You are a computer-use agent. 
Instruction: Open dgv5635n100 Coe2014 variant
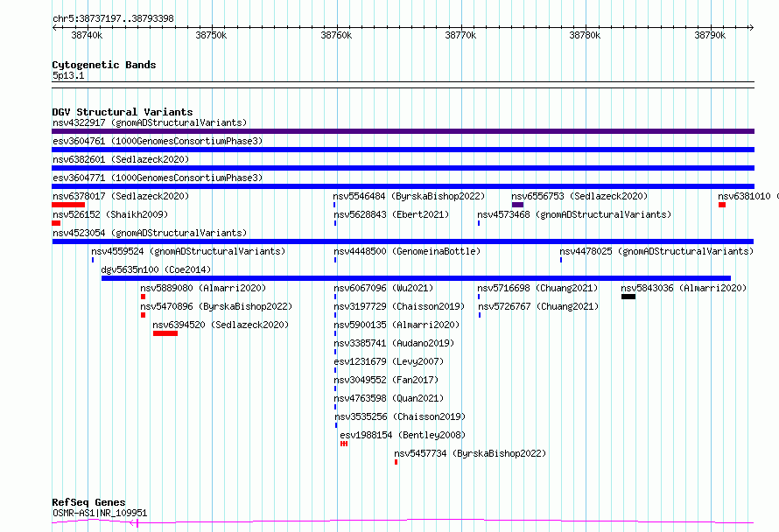[x=156, y=269]
